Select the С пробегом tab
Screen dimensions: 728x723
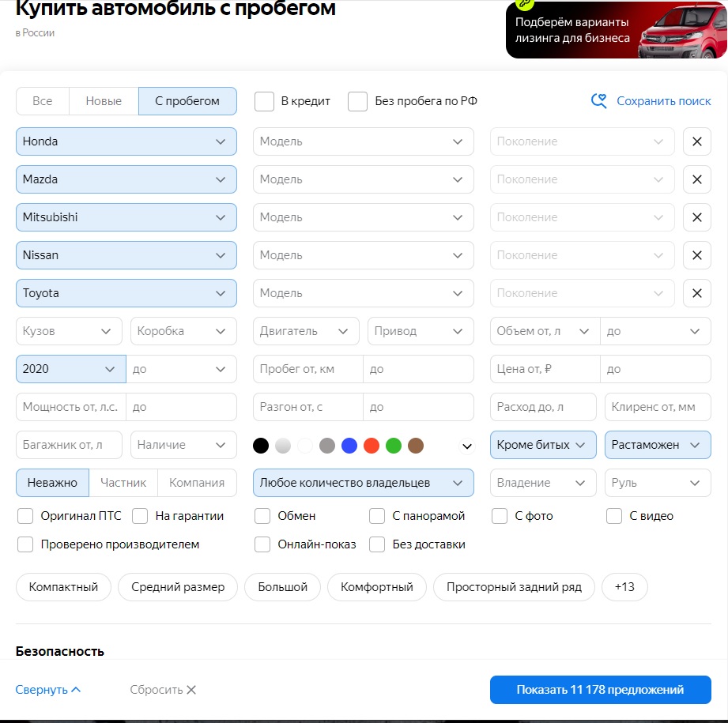pos(187,101)
